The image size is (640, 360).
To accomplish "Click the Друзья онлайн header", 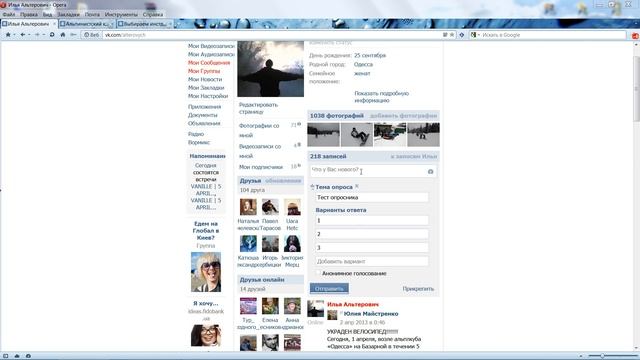I will (x=270, y=280).
